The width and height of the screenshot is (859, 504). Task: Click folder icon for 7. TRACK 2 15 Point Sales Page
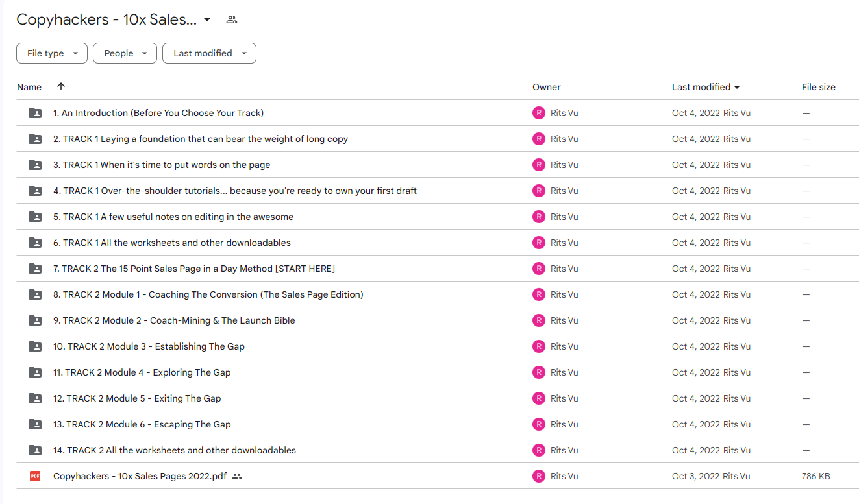pyautogui.click(x=35, y=269)
